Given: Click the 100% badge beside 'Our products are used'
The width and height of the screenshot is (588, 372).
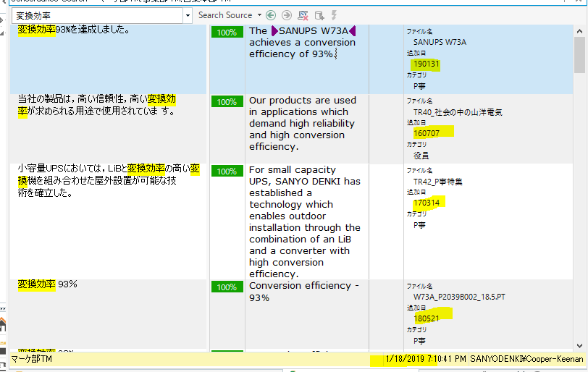Looking at the screenshot, I should (x=227, y=101).
